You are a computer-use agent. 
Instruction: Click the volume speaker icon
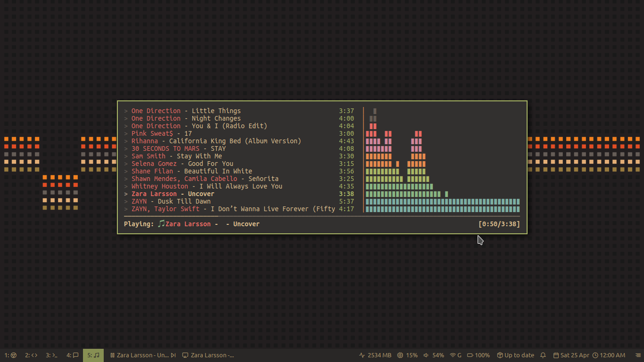point(426,355)
